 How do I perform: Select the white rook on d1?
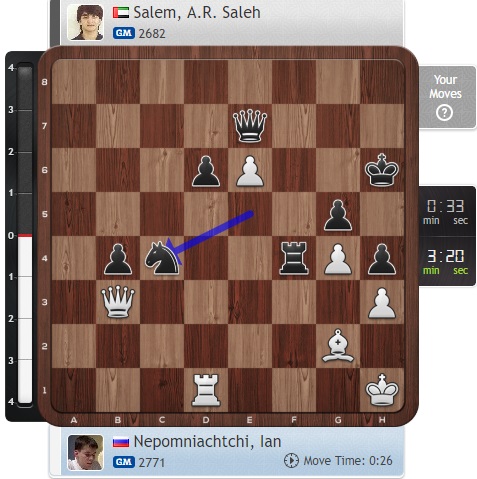tap(206, 390)
